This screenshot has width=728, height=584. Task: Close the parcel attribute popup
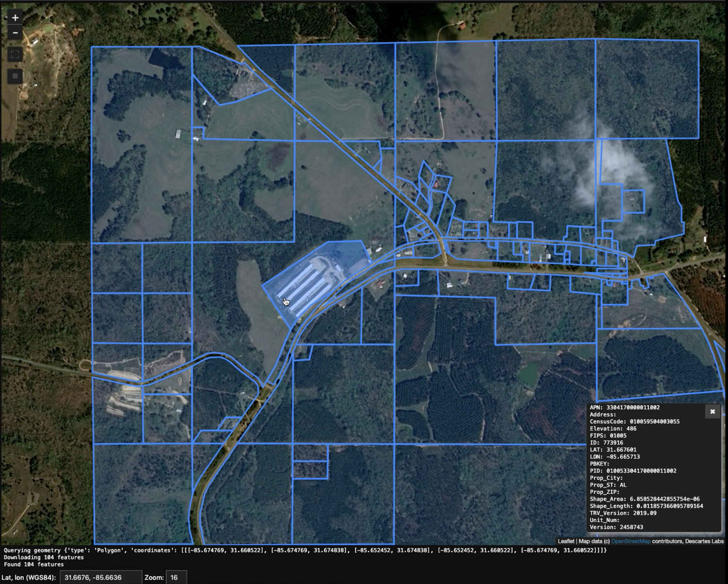[x=712, y=412]
